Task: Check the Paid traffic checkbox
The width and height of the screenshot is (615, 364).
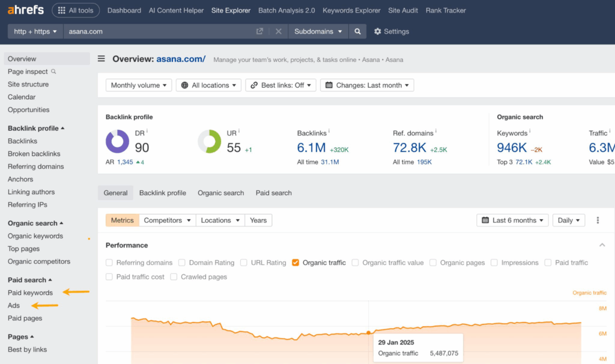Action: coord(548,262)
